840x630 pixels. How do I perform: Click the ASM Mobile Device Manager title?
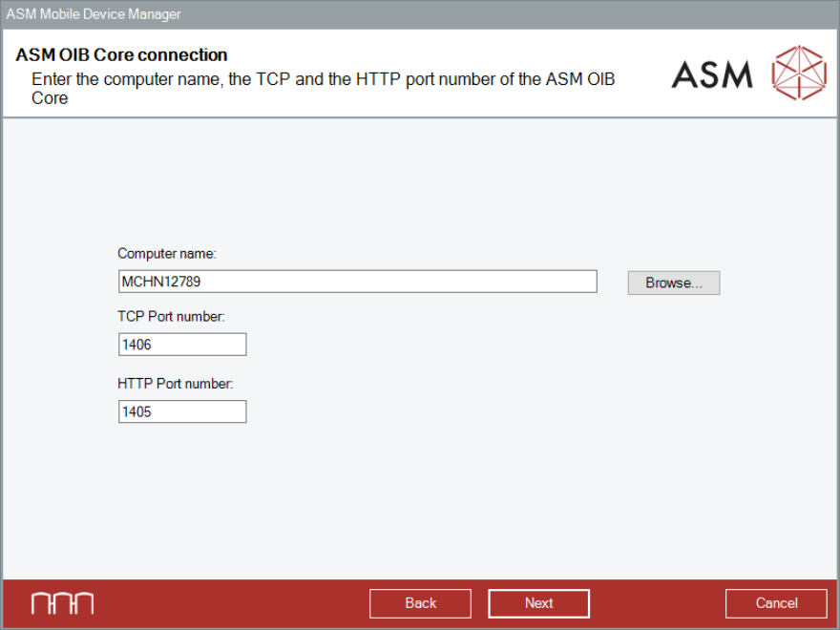(94, 14)
